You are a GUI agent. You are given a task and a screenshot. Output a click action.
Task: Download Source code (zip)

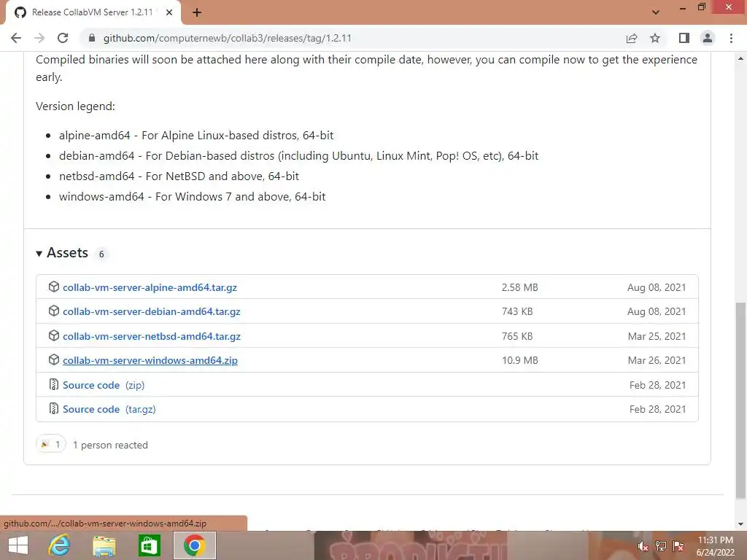(x=104, y=385)
